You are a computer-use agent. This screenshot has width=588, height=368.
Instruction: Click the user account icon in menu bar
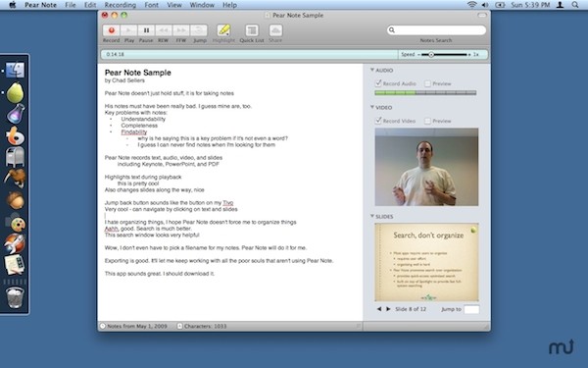(x=560, y=5)
